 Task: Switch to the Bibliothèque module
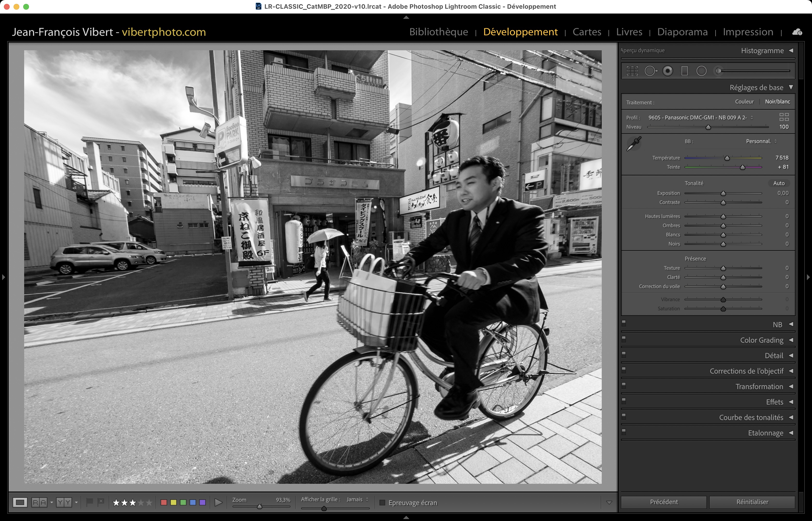click(x=438, y=32)
